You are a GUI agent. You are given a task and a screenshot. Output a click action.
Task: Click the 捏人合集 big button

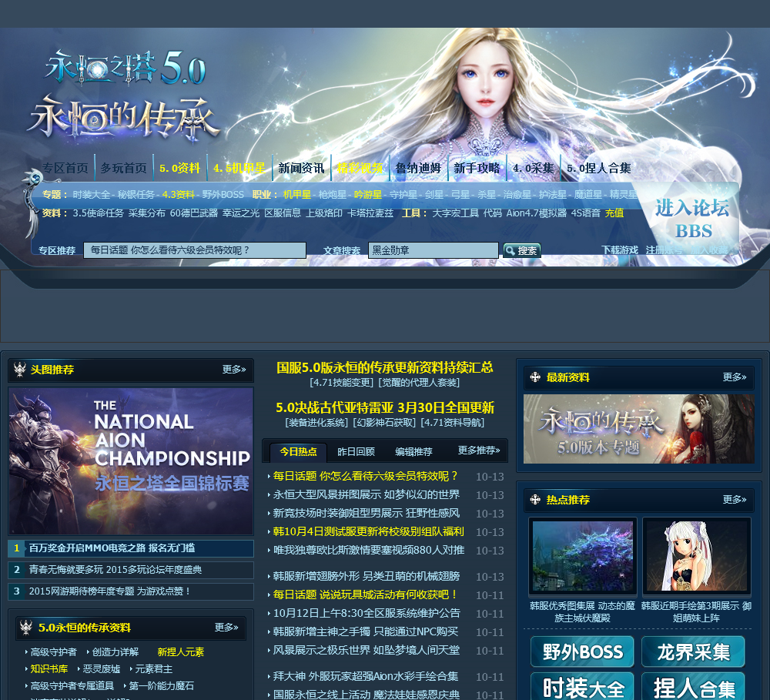[694, 687]
